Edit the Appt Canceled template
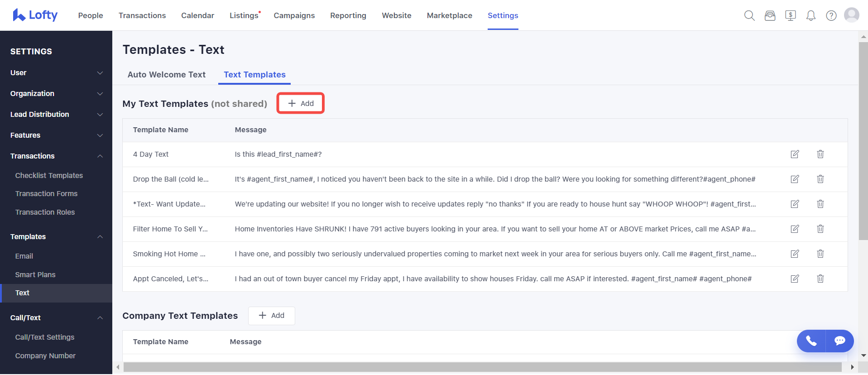The image size is (868, 375). 795,279
